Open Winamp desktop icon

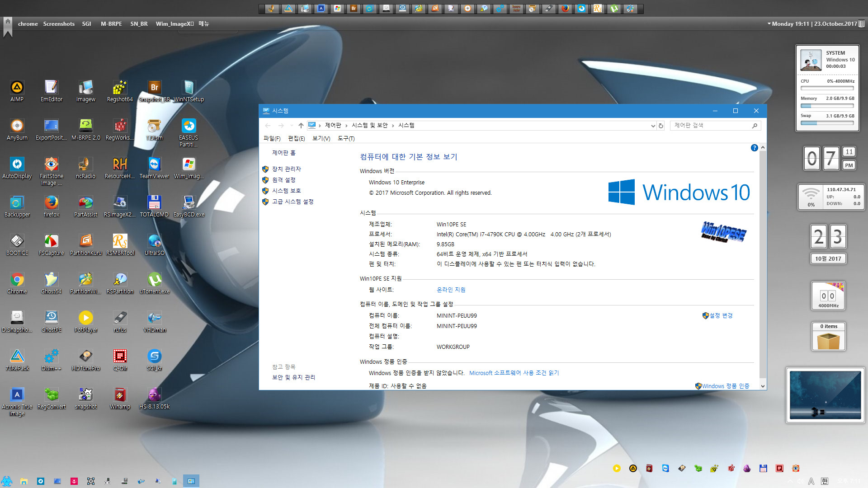coord(120,398)
